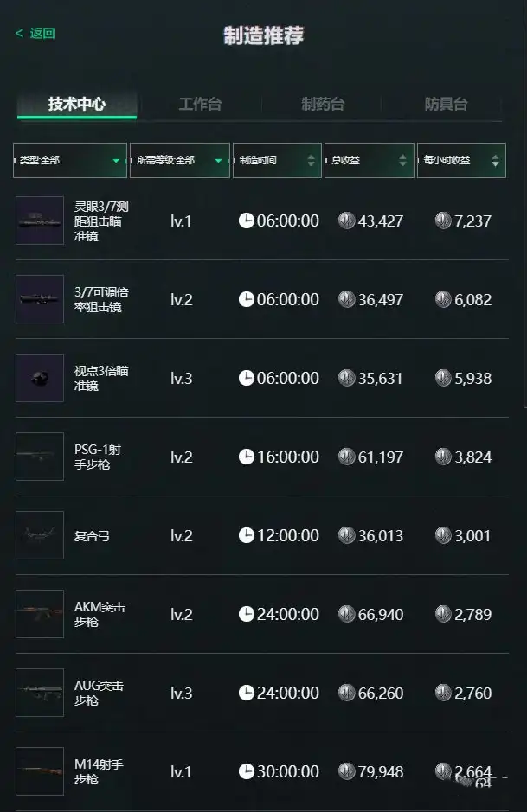Click the 复合弓 bow icon

point(40,535)
